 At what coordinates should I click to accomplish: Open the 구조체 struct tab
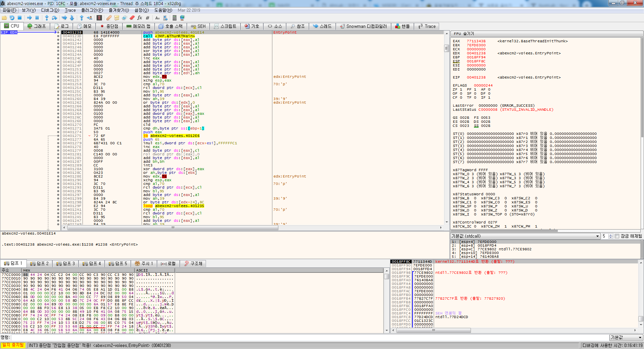point(193,263)
